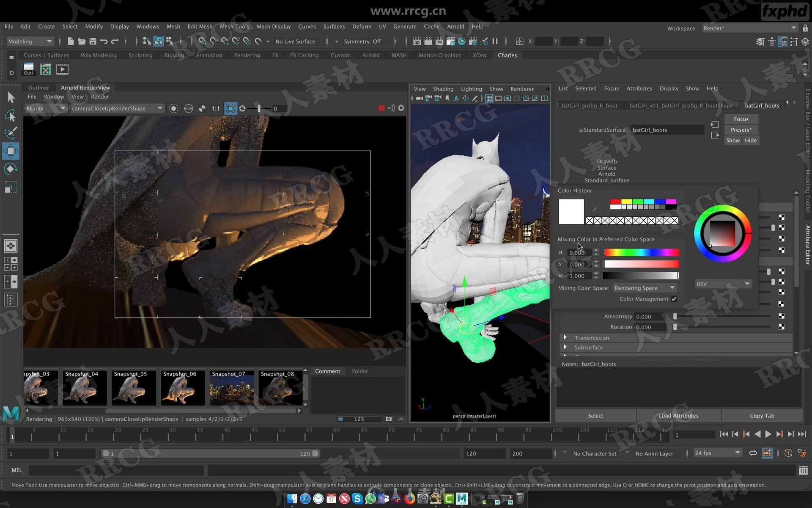Select the arrow Select tool in toolbox
812x508 pixels.
[x=11, y=97]
